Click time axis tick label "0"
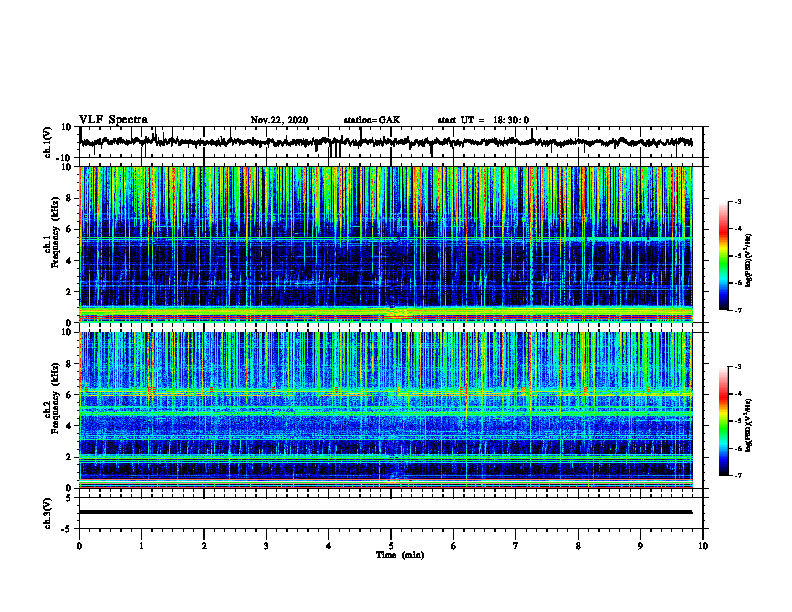Screen dimensions: 792x612 tap(79, 546)
